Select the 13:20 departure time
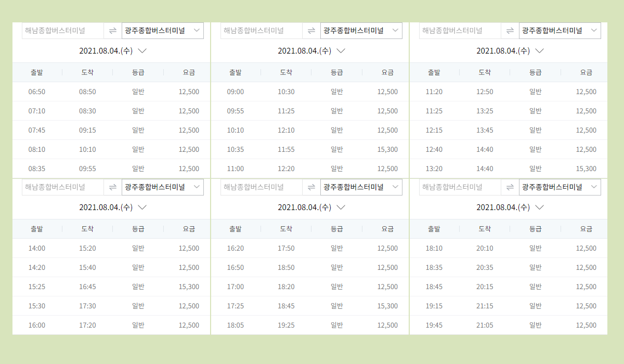Image resolution: width=624 pixels, height=364 pixels. [x=434, y=168]
